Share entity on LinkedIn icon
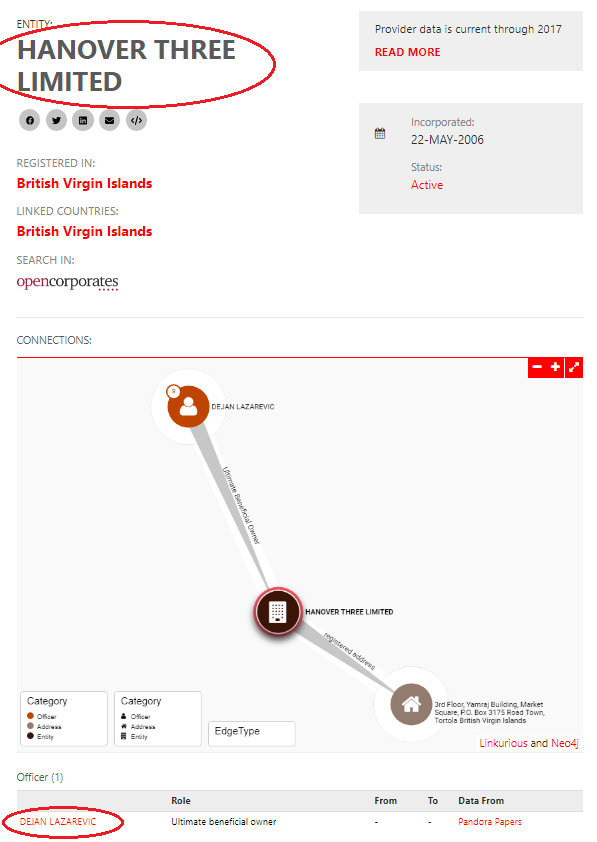 [x=83, y=120]
